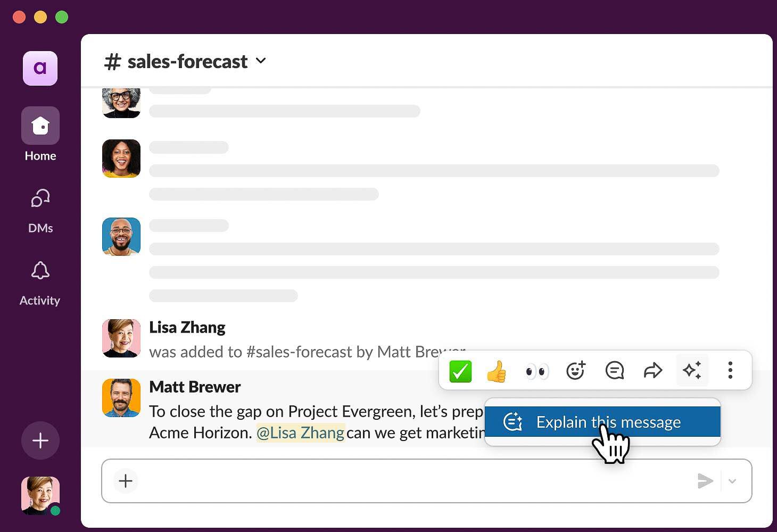Open the sales-forecast channel dropdown
Image resolution: width=777 pixels, height=532 pixels.
261,61
